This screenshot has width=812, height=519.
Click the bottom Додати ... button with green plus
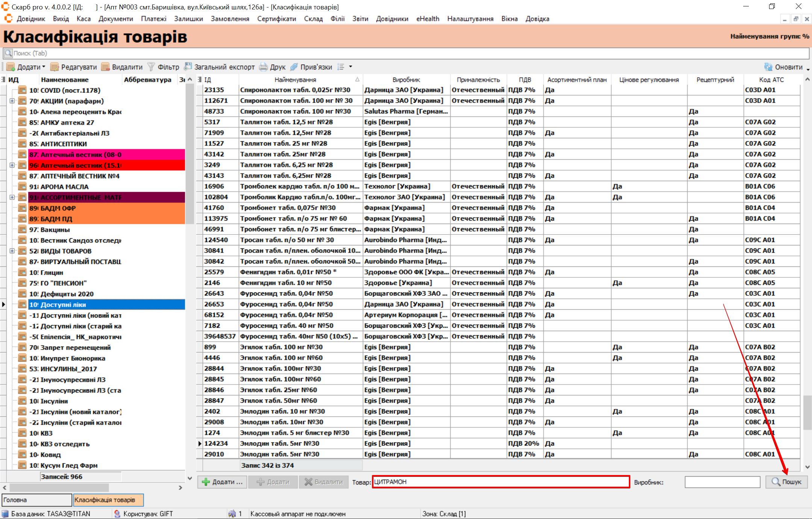click(x=222, y=482)
